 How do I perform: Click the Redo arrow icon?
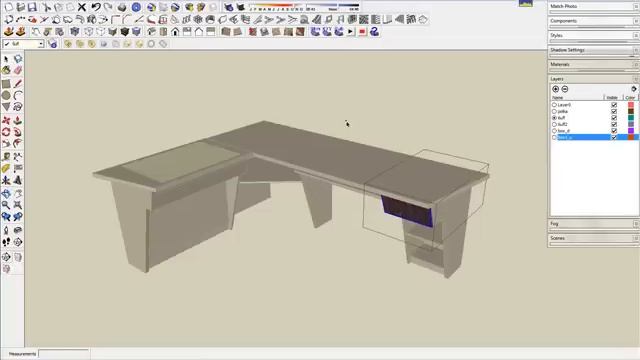[108, 7]
